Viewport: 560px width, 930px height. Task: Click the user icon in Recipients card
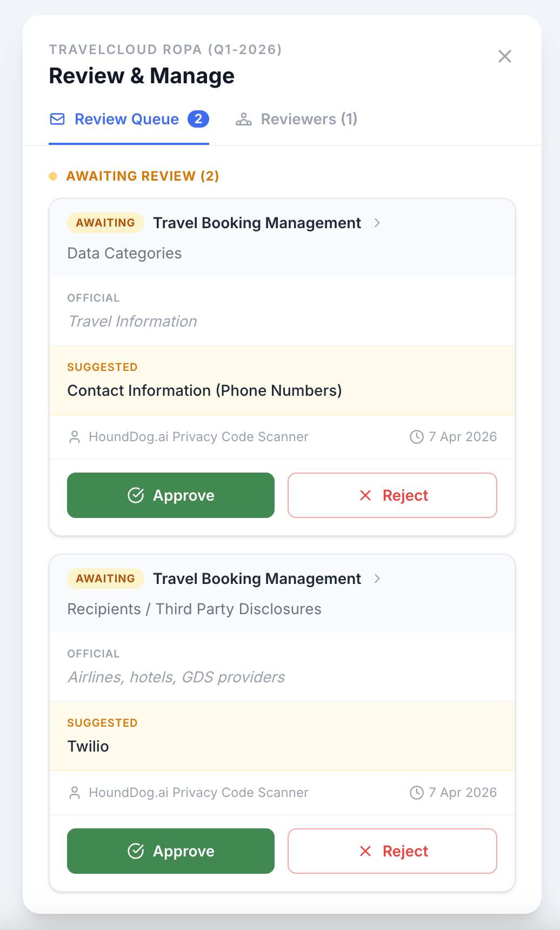point(75,793)
